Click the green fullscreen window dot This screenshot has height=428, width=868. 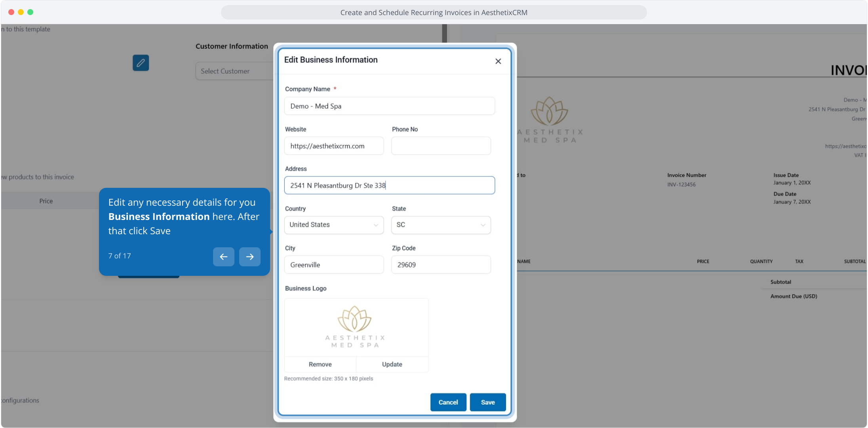[30, 12]
